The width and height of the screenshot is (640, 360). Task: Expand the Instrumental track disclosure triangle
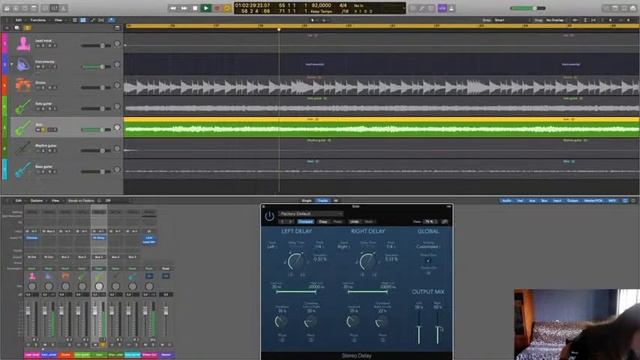tap(12, 64)
